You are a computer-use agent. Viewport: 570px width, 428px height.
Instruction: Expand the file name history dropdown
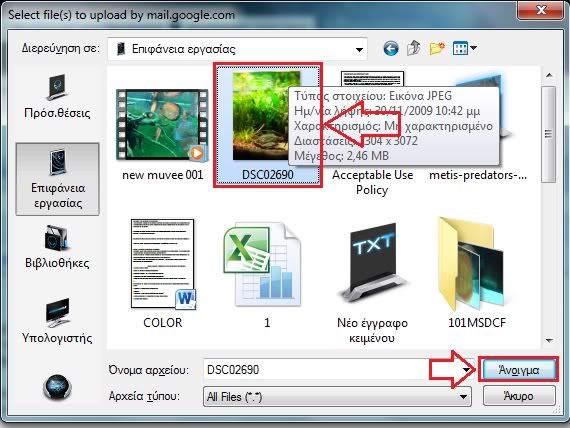(x=466, y=370)
